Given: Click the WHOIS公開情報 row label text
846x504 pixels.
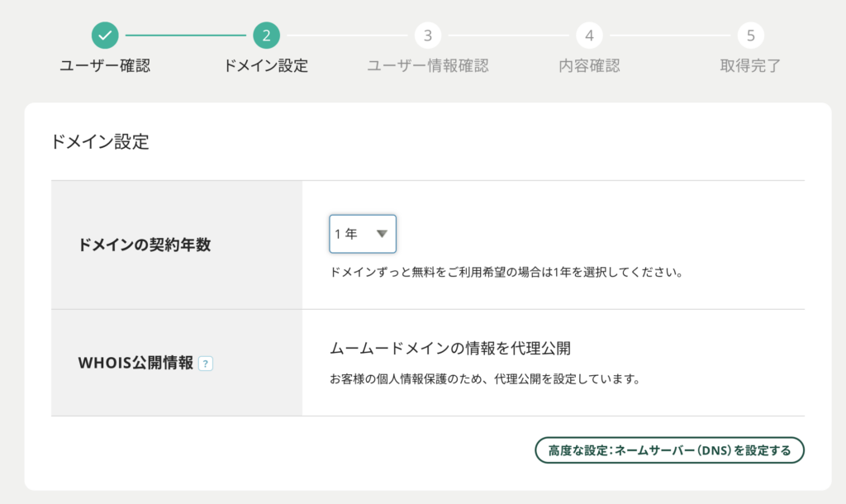Looking at the screenshot, I should click(x=135, y=363).
